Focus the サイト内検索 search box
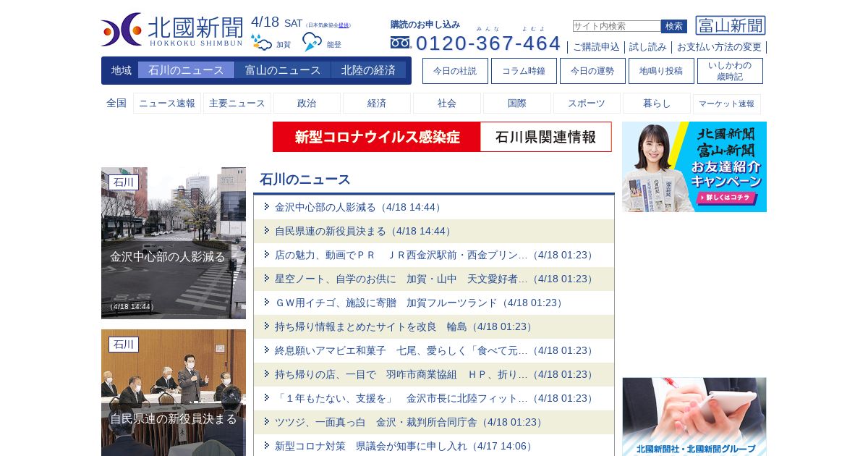Image resolution: width=868 pixels, height=456 pixels. 616,26
